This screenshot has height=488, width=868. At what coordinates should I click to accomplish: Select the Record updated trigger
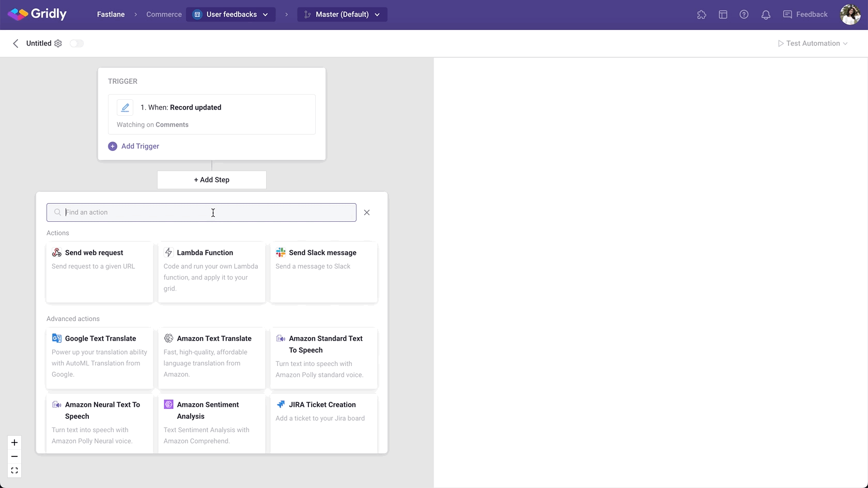click(212, 114)
